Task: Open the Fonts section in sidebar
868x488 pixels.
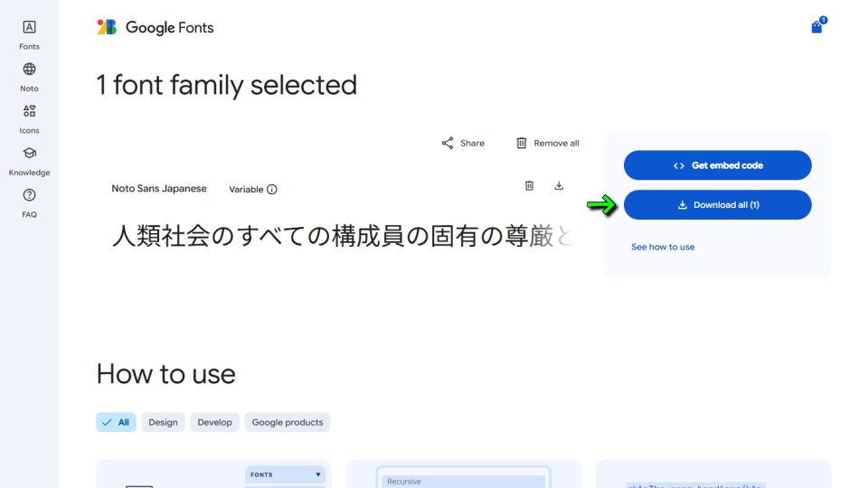Action: (x=29, y=35)
